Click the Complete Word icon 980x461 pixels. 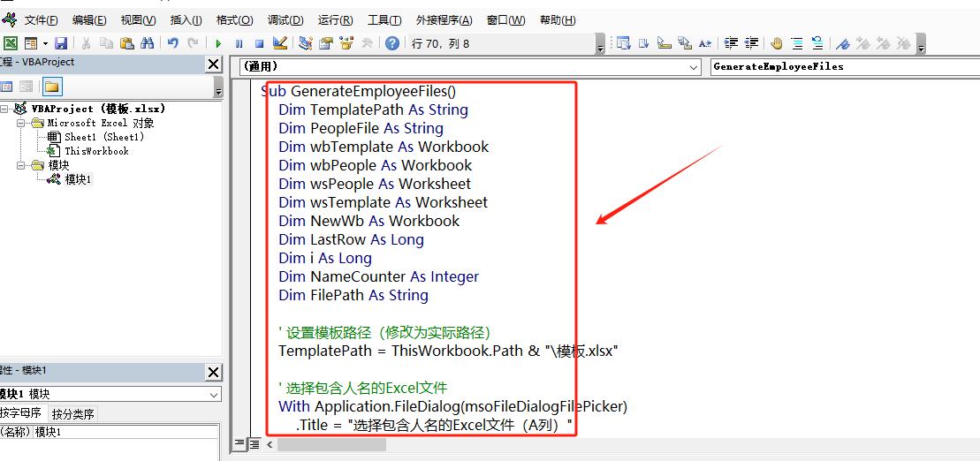click(x=705, y=43)
